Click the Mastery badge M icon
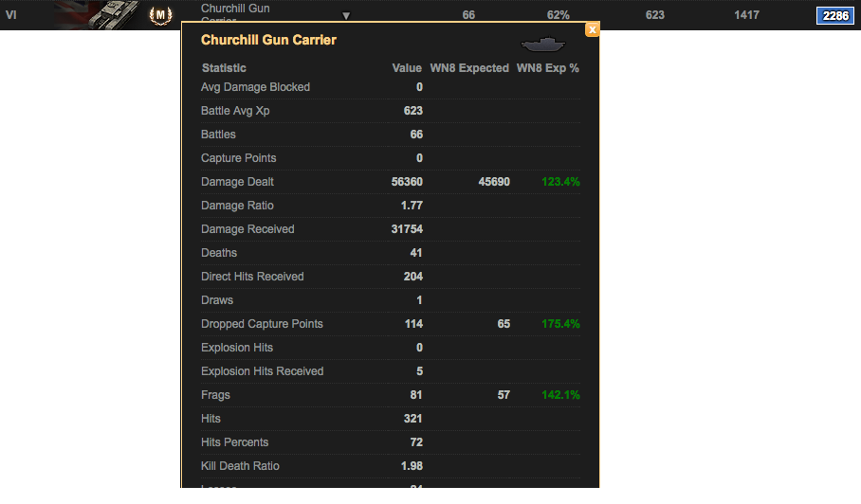The image size is (861, 504). (x=161, y=15)
